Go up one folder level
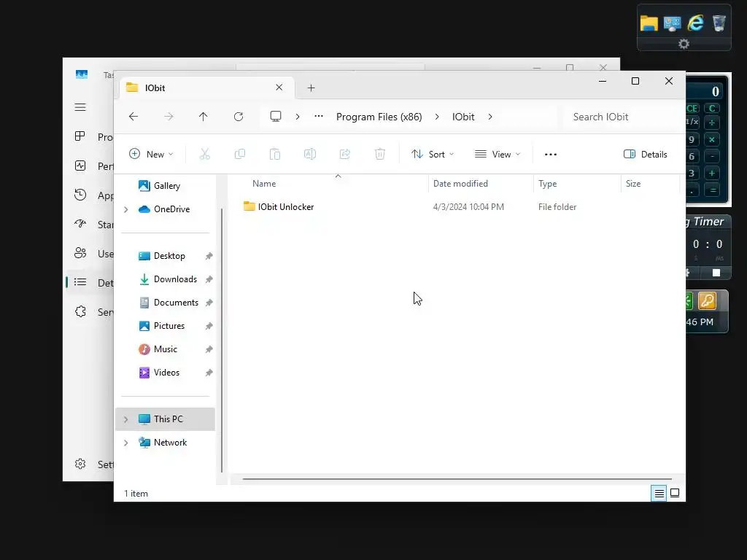The image size is (747, 560). pos(204,117)
